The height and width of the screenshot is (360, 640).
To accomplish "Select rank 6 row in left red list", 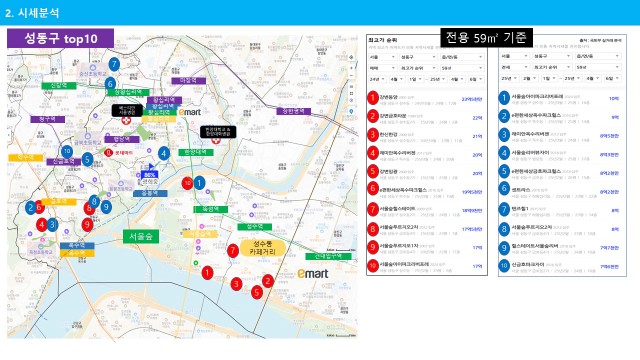I will 426,189.
